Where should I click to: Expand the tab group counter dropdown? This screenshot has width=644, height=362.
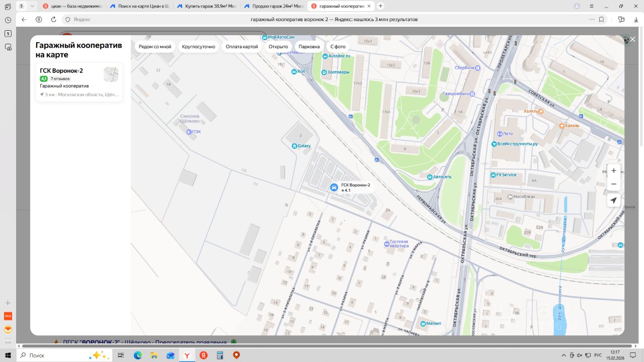tap(32, 6)
